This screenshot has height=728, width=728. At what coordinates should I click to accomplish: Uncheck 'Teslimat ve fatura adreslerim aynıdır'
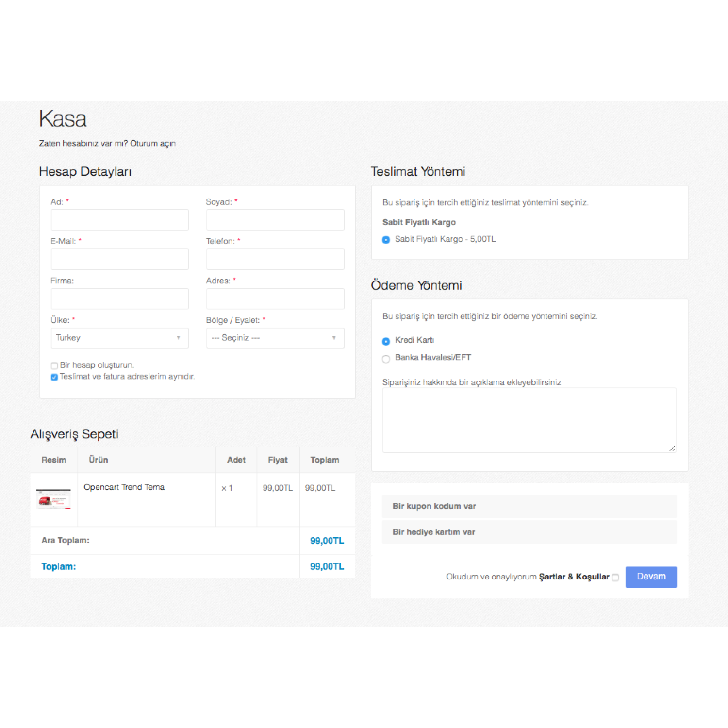coord(54,377)
